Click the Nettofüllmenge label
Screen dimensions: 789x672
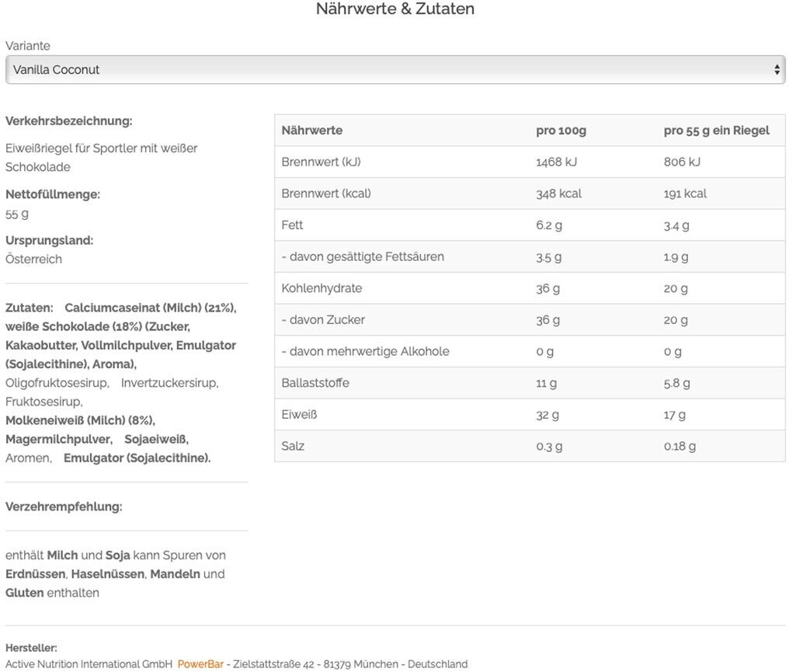coord(53,194)
